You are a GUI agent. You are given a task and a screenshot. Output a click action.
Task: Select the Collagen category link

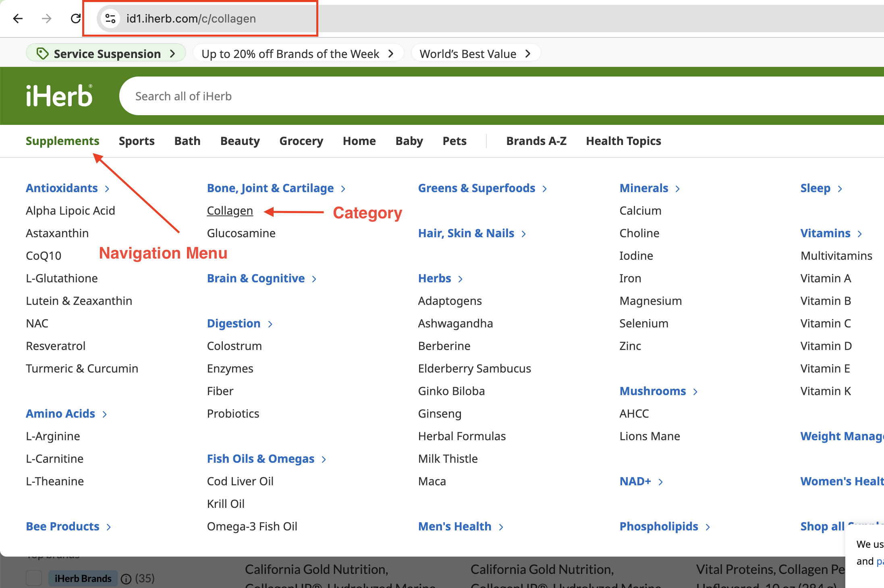(230, 211)
